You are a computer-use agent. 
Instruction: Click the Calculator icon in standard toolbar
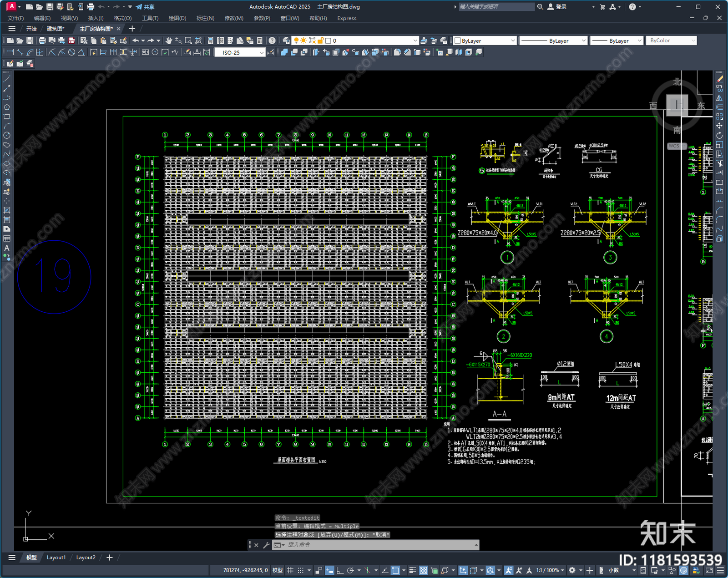click(x=260, y=41)
